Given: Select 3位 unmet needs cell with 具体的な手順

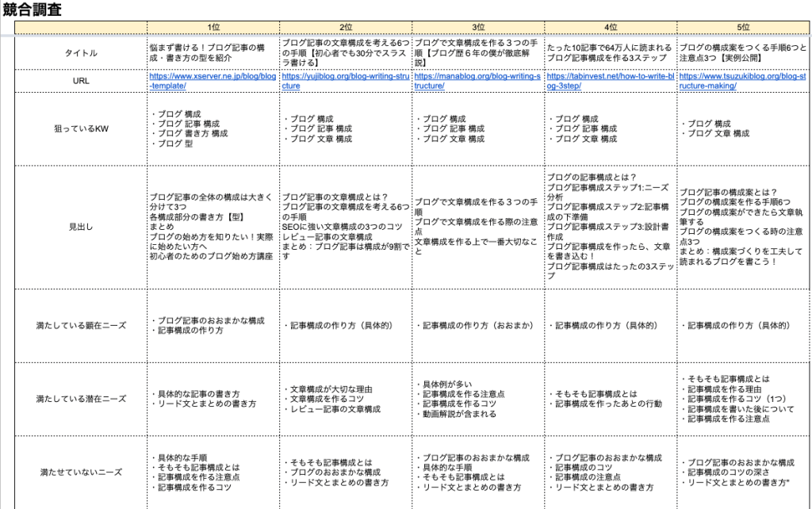Looking at the screenshot, I should click(x=478, y=473).
